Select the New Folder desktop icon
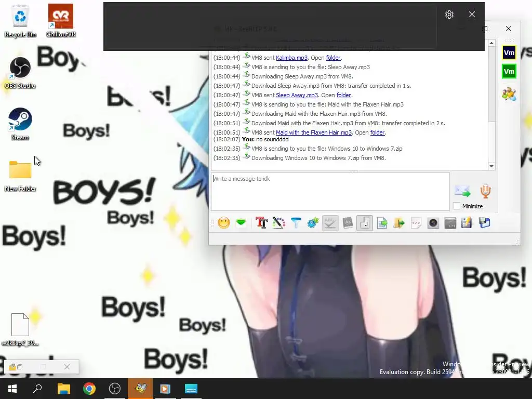The width and height of the screenshot is (532, 399). 20,176
